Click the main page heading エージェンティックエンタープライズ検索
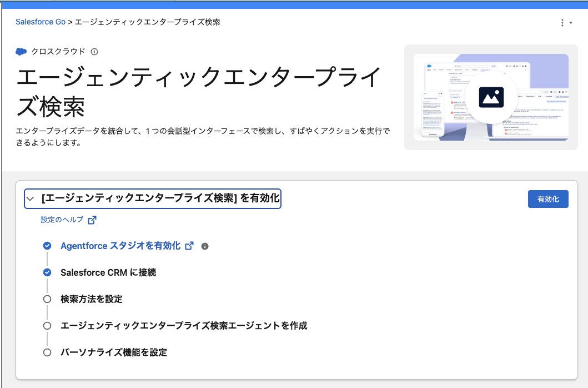This screenshot has width=588, height=388. click(x=199, y=92)
